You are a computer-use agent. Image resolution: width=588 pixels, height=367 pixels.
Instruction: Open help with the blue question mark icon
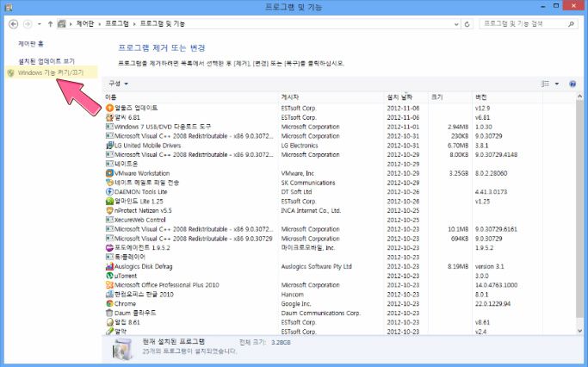pyautogui.click(x=573, y=84)
